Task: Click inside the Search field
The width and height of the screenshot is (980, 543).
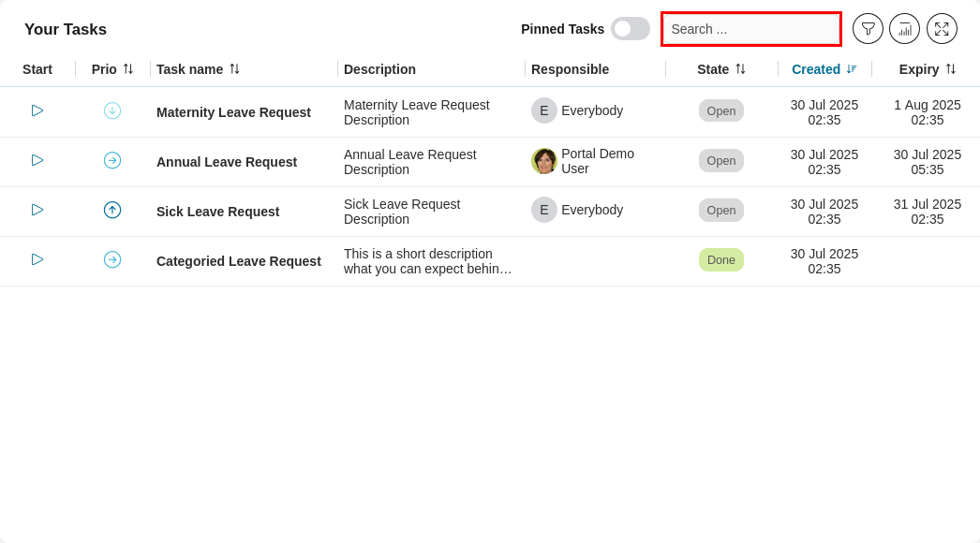Action: point(750,29)
